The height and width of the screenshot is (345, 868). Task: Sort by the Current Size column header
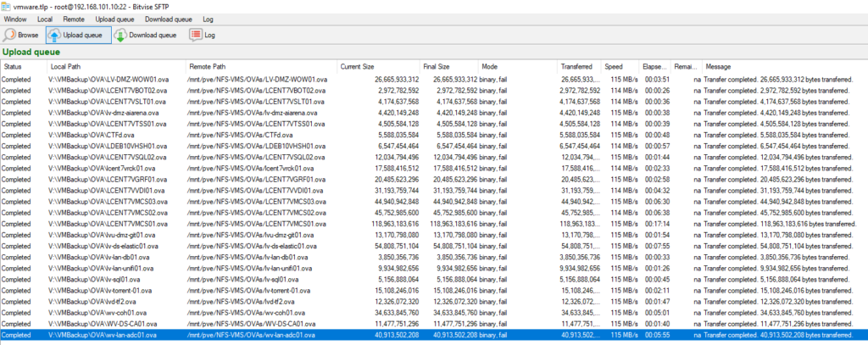click(379, 66)
